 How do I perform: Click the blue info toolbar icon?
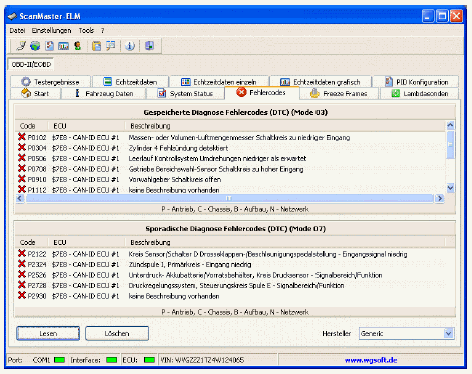130,46
